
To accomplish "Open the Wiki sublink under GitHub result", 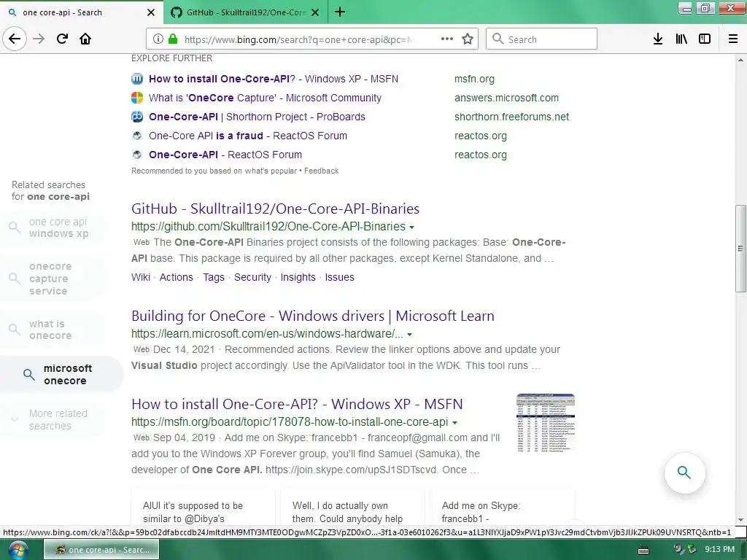I will click(x=141, y=277).
